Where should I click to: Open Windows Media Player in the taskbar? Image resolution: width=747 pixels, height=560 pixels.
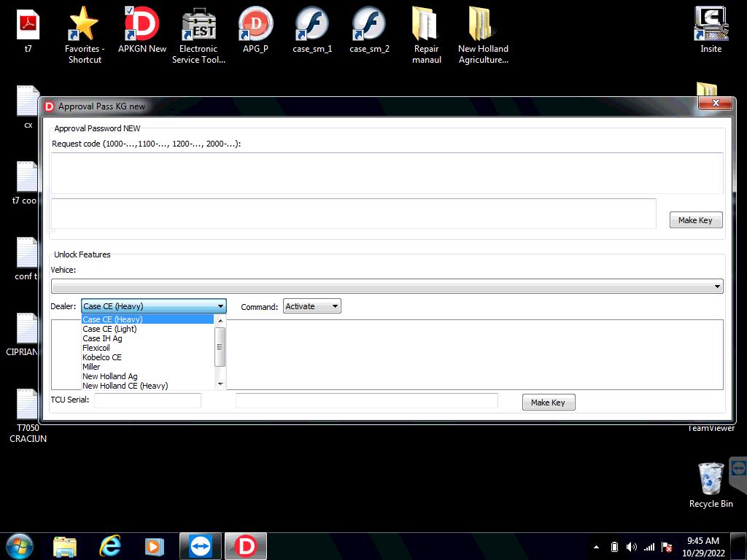[155, 546]
